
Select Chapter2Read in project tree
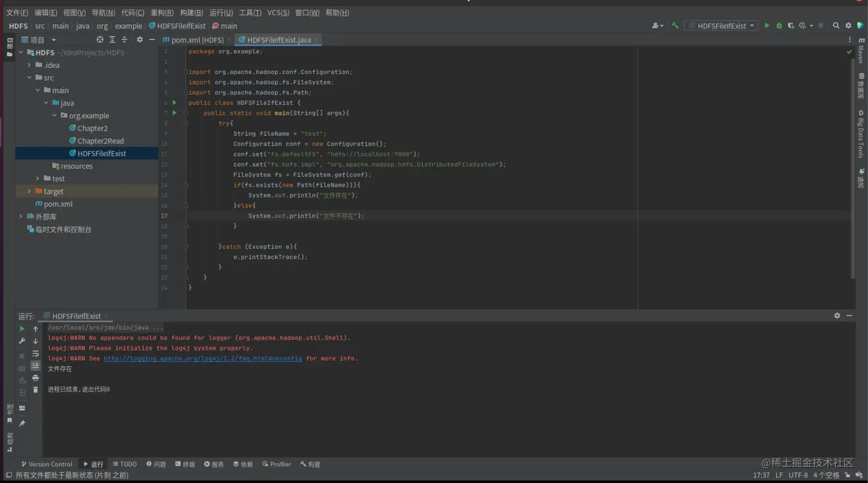pos(100,141)
